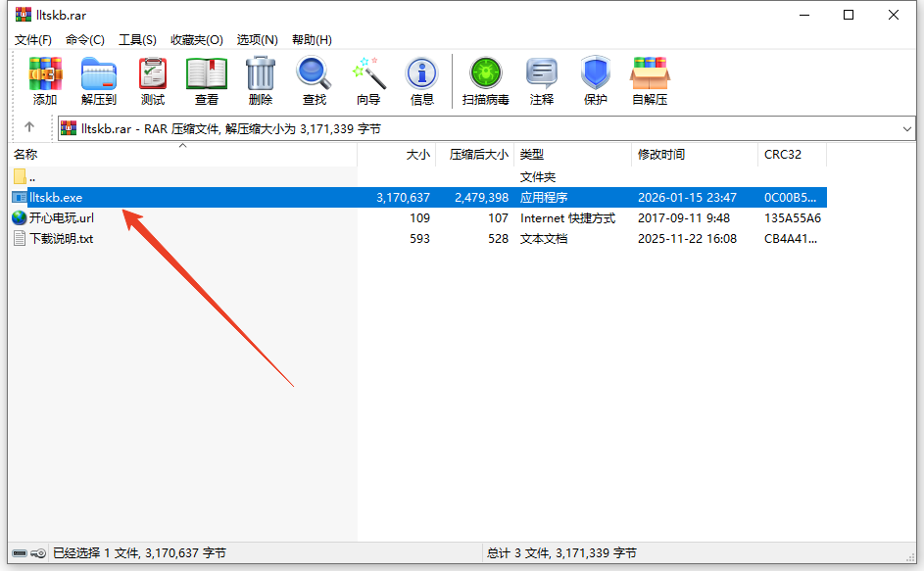Image resolution: width=924 pixels, height=571 pixels.
Task: Click the window resize grip corner
Action: point(910,557)
